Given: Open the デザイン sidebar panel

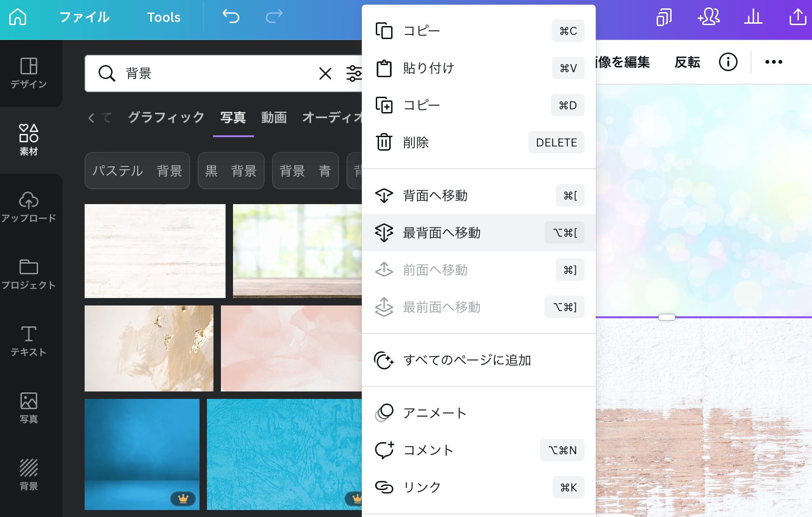Looking at the screenshot, I should pos(29,73).
